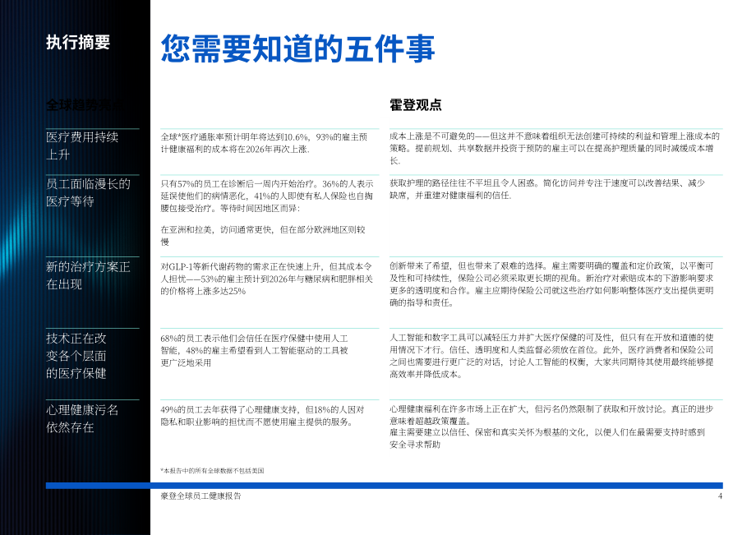The width and height of the screenshot is (756, 535).
Task: Click the title '您需要知道的五件事'
Action: [297, 48]
